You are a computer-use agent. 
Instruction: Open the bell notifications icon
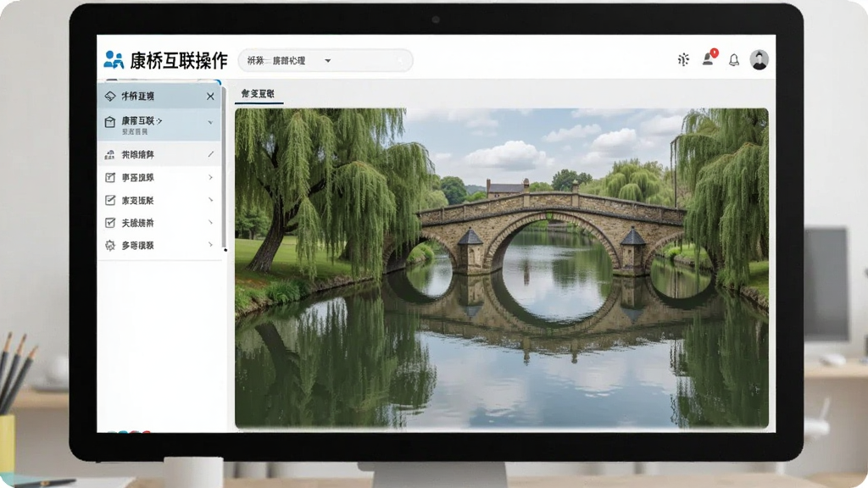point(734,60)
